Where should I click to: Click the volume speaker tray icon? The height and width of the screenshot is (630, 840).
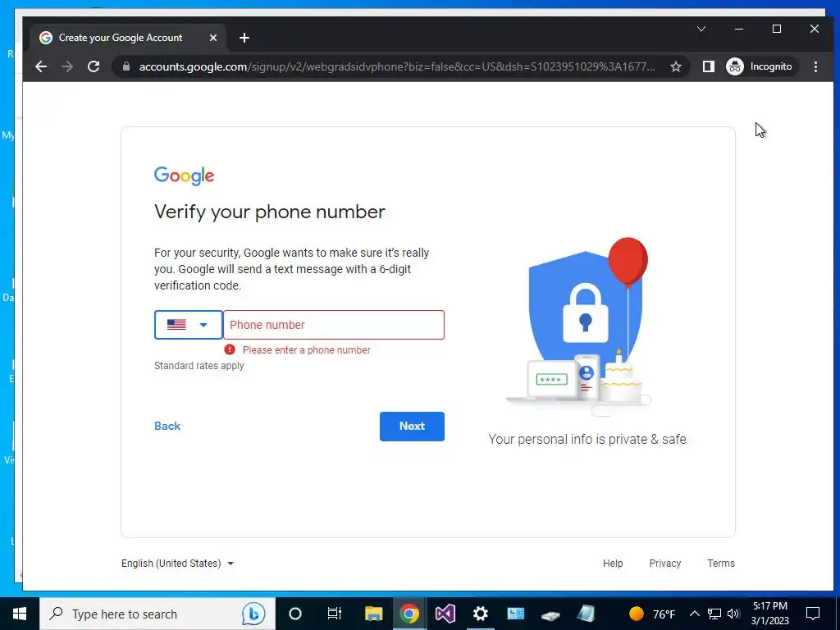[x=733, y=614]
